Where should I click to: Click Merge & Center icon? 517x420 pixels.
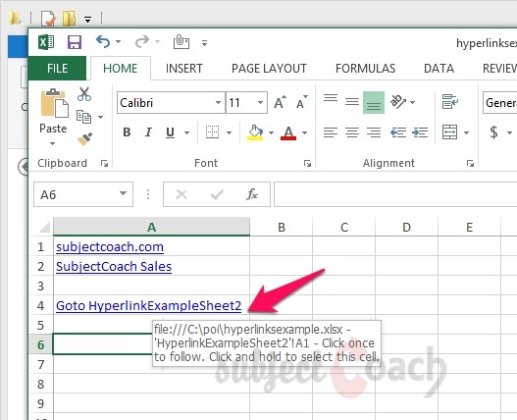(x=449, y=132)
